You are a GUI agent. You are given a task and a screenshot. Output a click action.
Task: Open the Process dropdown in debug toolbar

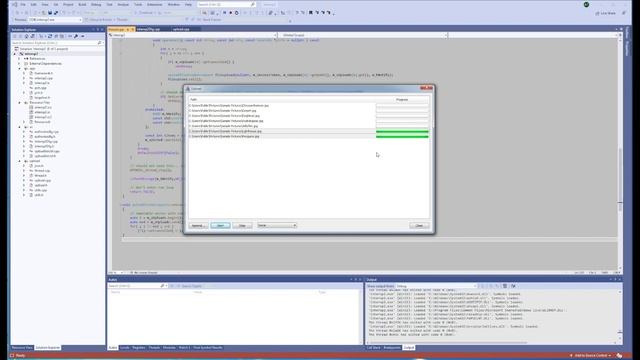pos(55,20)
